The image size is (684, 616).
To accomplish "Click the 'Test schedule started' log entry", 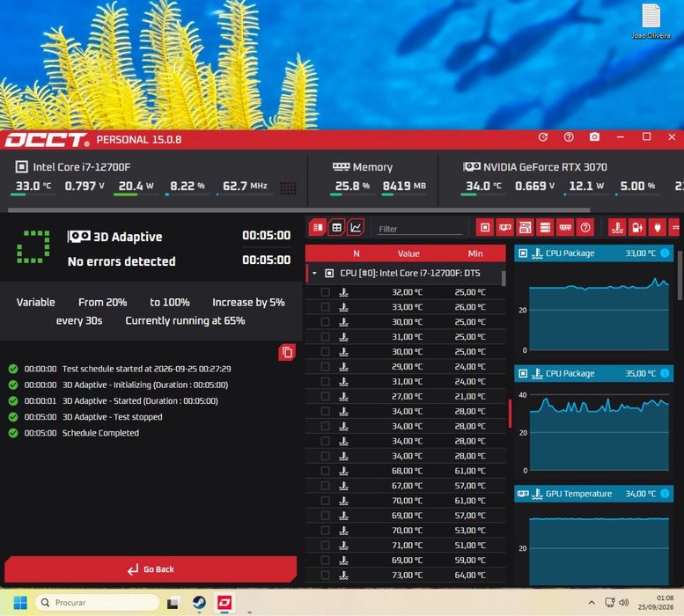I will tap(146, 369).
